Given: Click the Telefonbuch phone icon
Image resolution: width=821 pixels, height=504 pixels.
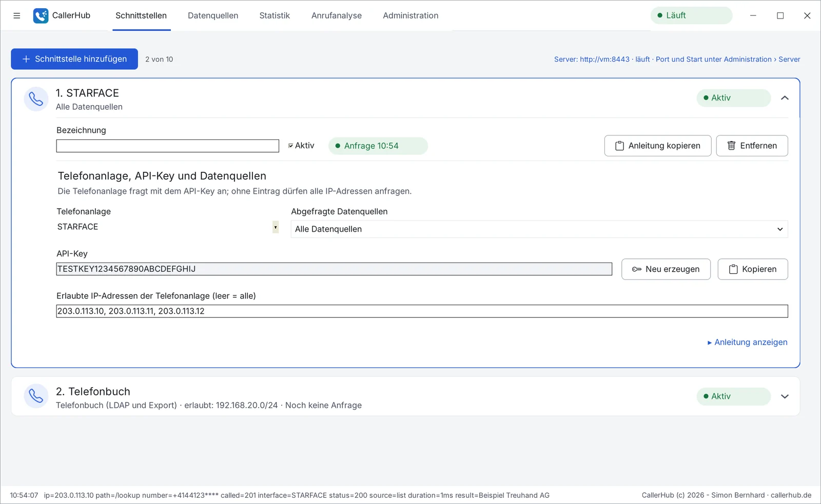Looking at the screenshot, I should click(x=36, y=396).
